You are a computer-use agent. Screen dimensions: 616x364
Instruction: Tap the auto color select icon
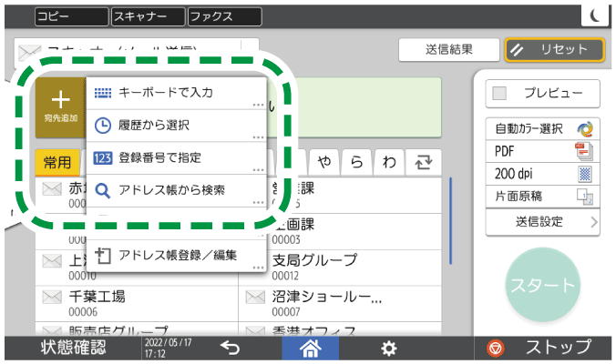point(585,129)
